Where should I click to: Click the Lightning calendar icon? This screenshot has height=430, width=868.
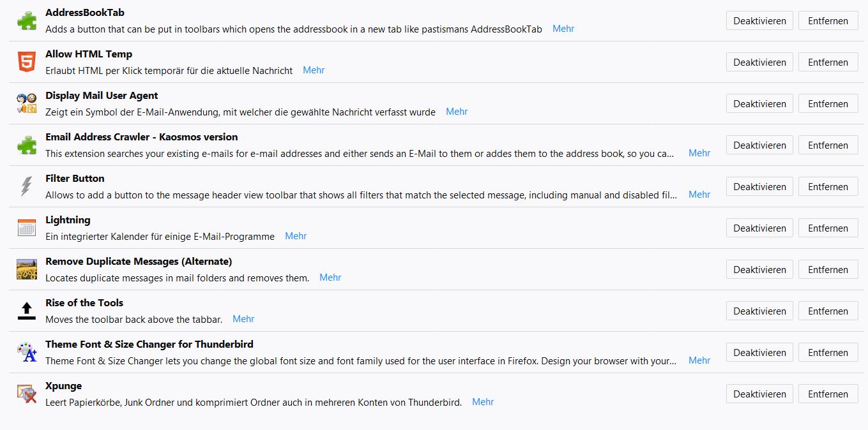[x=27, y=228]
